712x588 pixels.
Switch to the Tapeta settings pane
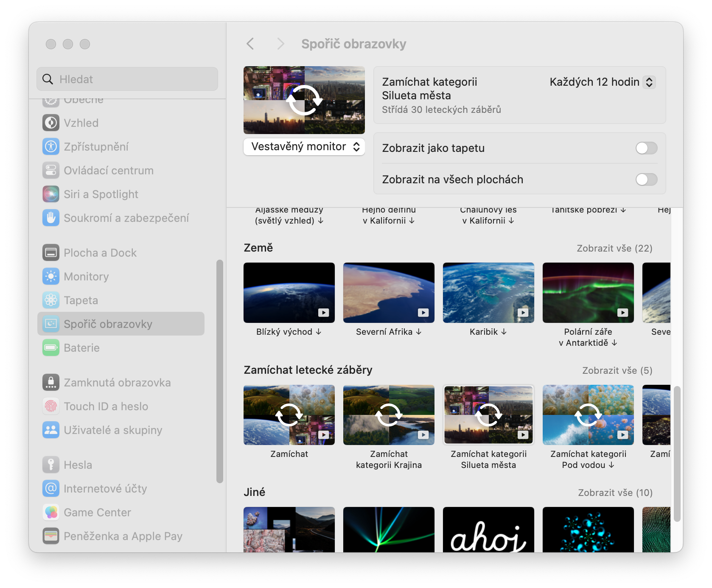pyautogui.click(x=81, y=300)
